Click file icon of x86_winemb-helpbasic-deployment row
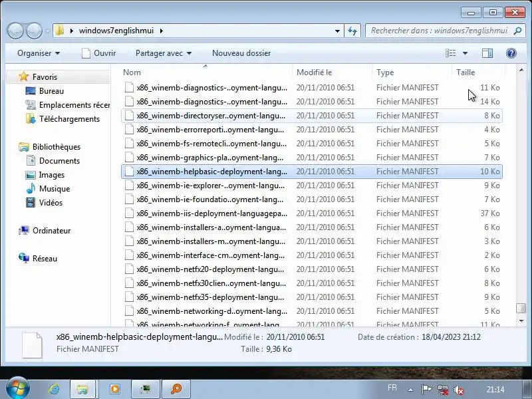The width and height of the screenshot is (532, 399). click(x=129, y=172)
